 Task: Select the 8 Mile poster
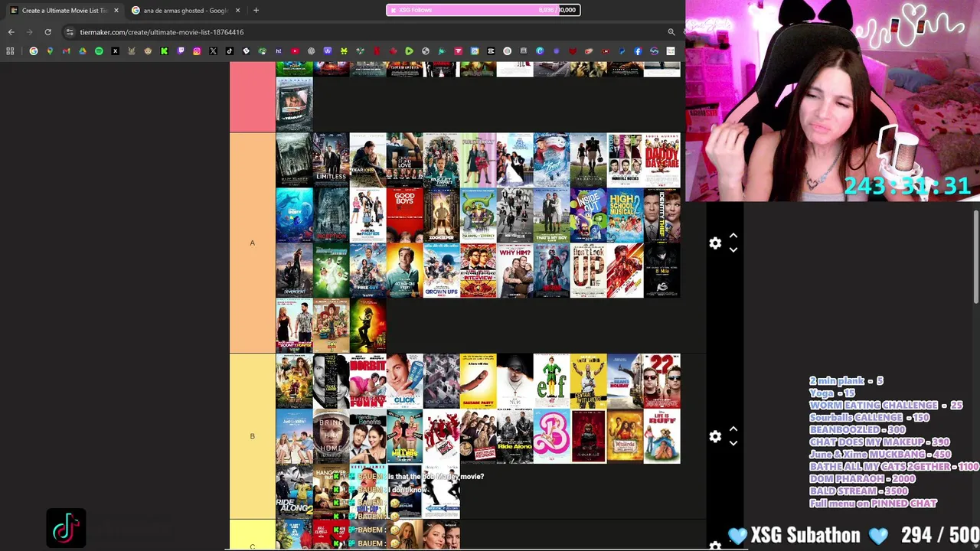tap(661, 270)
